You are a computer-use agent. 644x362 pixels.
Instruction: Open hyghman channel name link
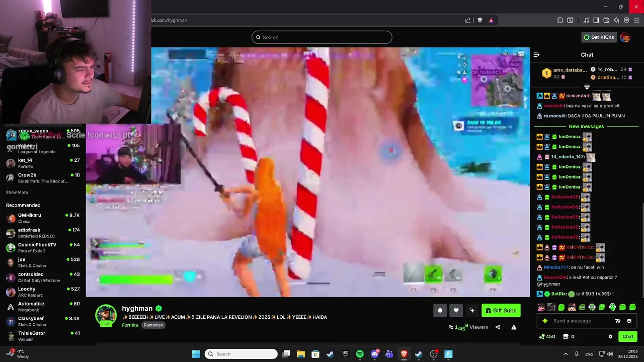[x=137, y=309]
